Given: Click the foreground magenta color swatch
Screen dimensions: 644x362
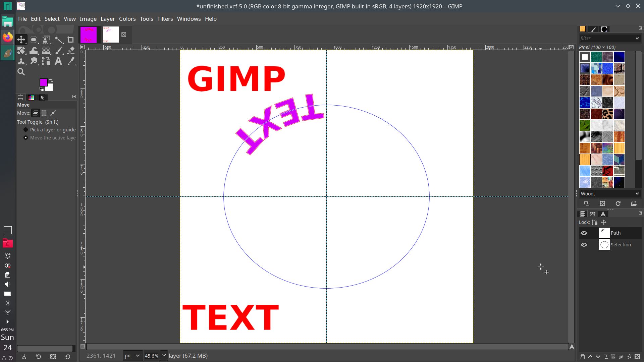Looking at the screenshot, I should (x=43, y=82).
